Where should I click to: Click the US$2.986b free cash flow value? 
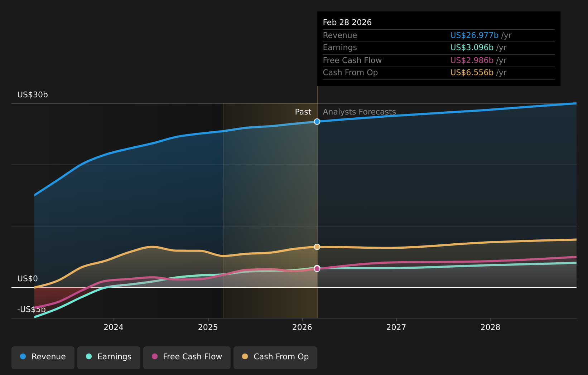472,60
